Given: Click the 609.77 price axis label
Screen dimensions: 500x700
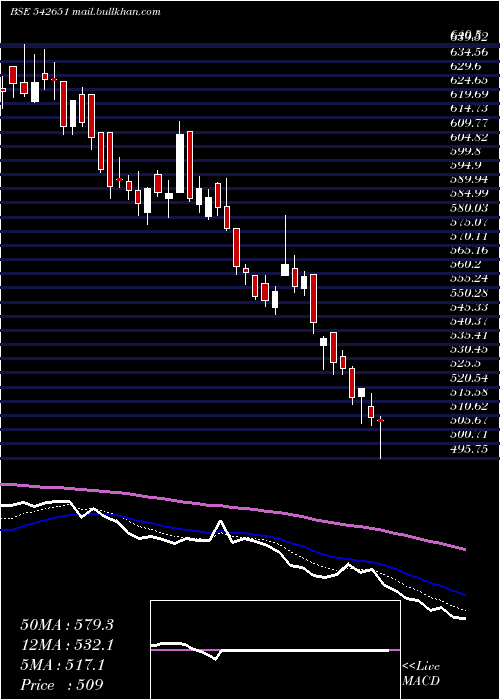Looking at the screenshot, I should tap(469, 123).
